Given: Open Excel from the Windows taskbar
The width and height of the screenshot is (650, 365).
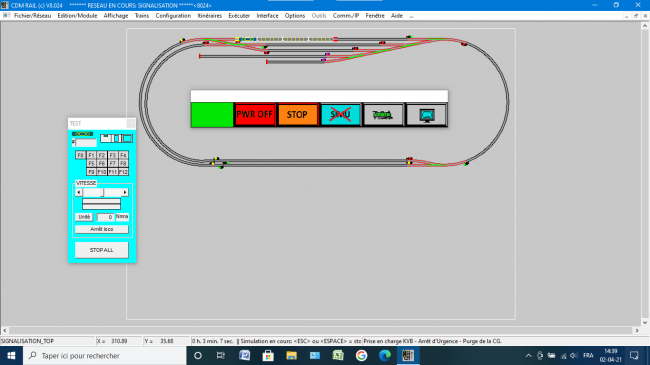Looking at the screenshot, I should coord(338,355).
